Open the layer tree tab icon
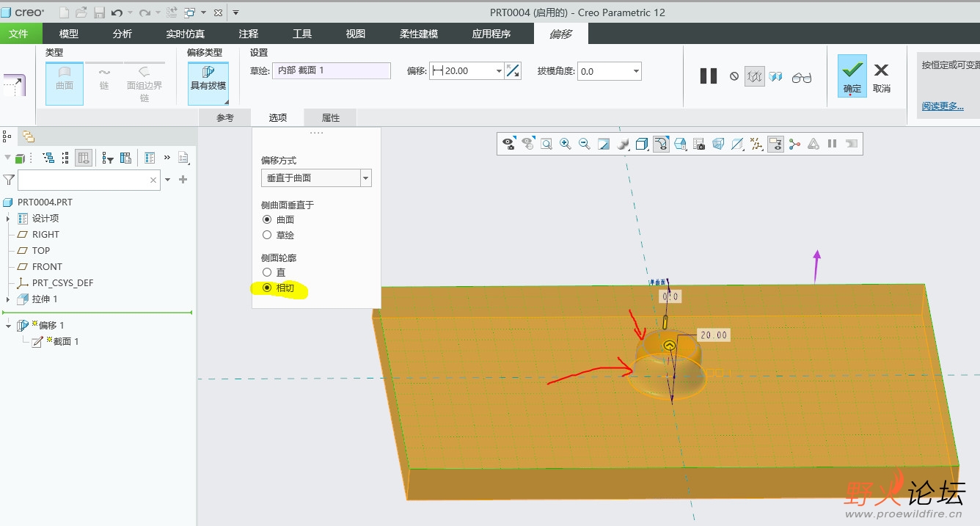 [x=28, y=136]
